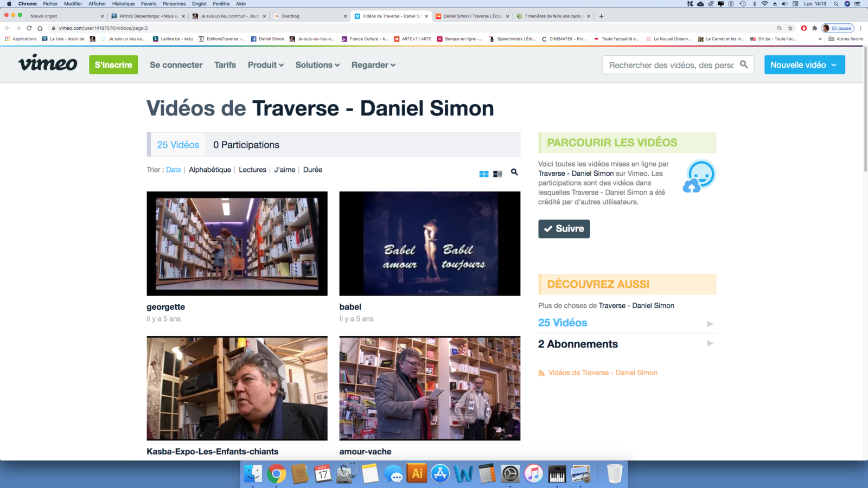Open the Fenêtre menu
Image resolution: width=868 pixels, height=488 pixels.
[221, 4]
